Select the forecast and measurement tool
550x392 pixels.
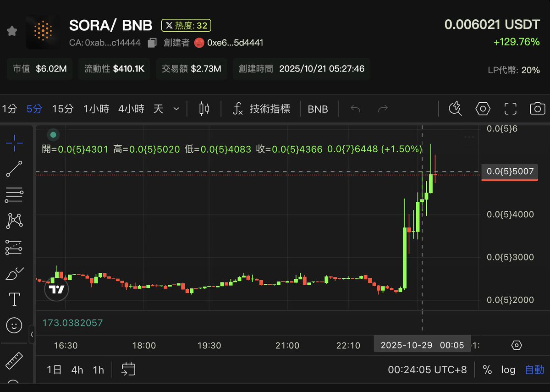point(14,248)
